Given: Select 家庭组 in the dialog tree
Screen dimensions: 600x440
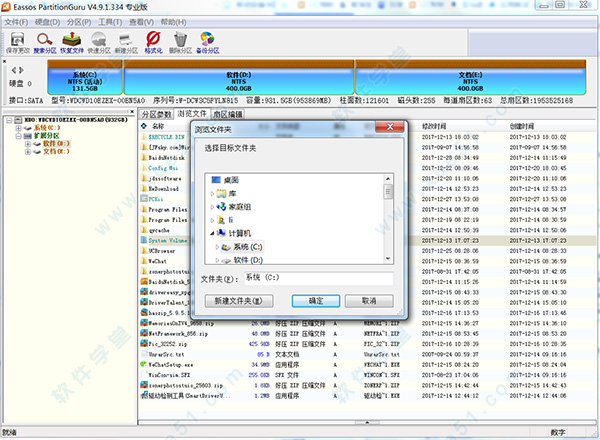Looking at the screenshot, I should click(x=240, y=207).
